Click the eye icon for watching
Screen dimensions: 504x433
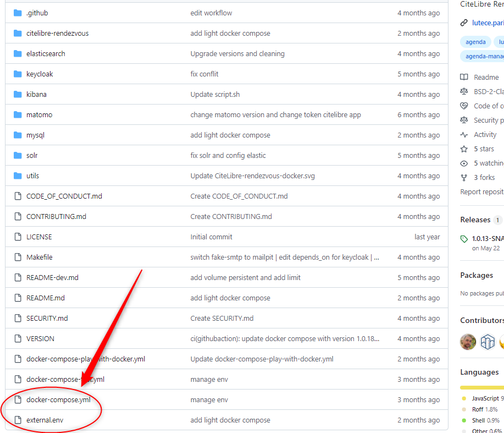(464, 163)
